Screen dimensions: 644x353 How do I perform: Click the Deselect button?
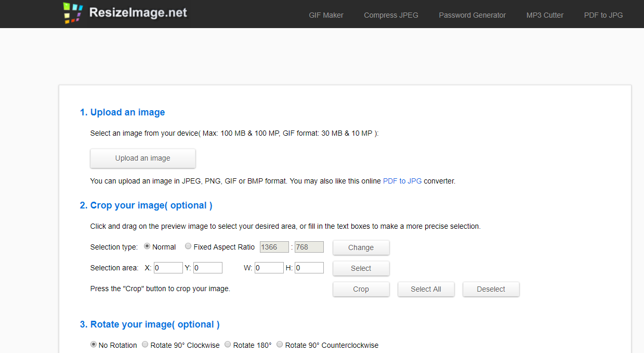click(491, 289)
